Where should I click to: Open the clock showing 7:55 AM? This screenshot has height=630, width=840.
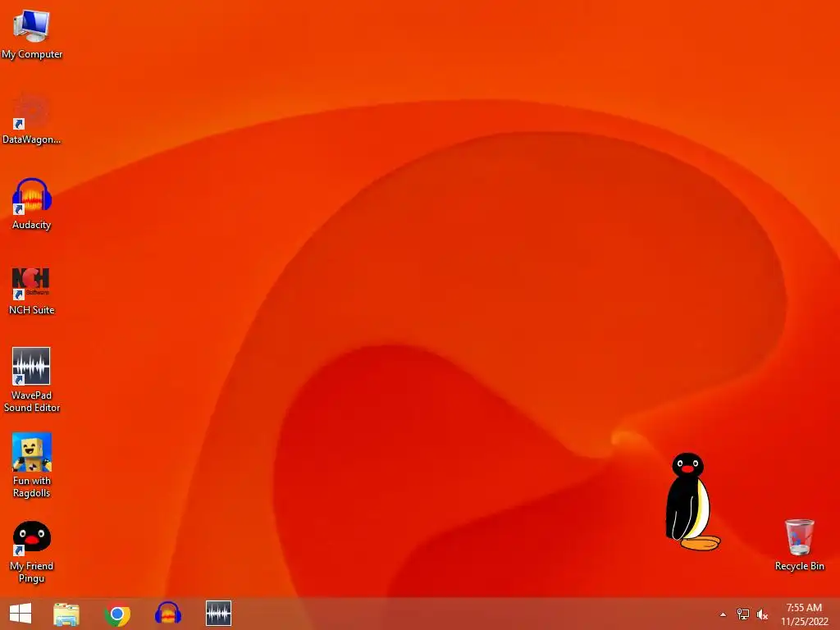point(804,614)
